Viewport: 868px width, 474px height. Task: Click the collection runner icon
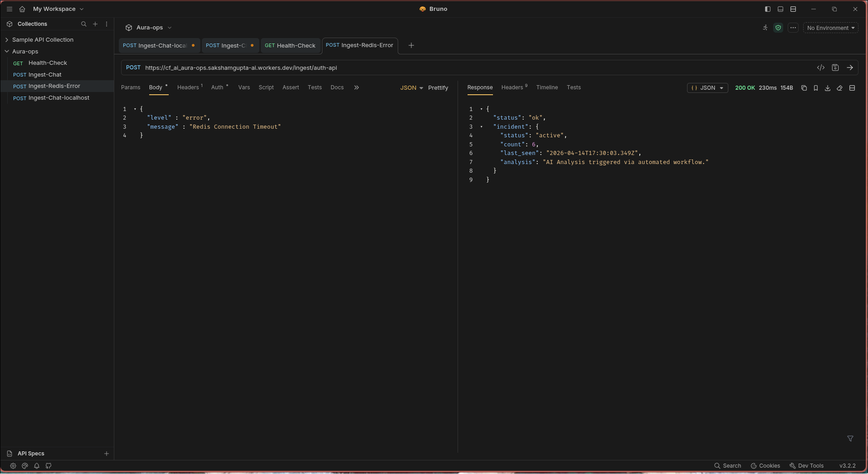[766, 28]
